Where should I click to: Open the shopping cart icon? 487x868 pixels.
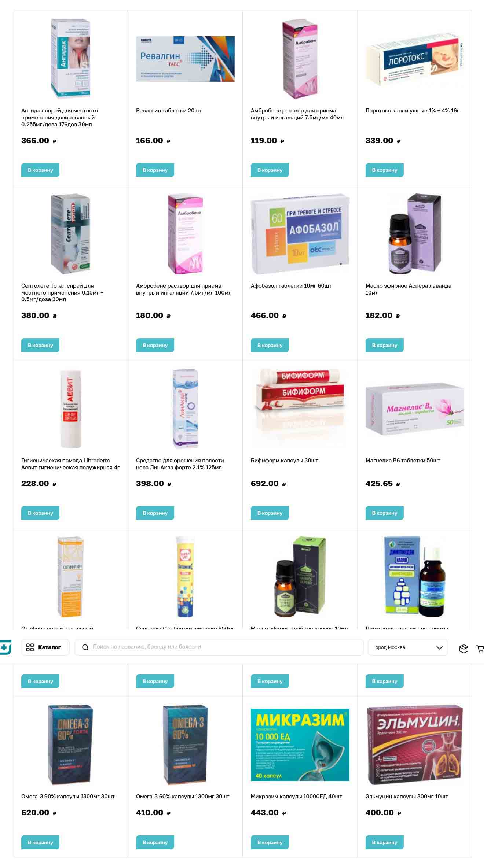(x=480, y=649)
